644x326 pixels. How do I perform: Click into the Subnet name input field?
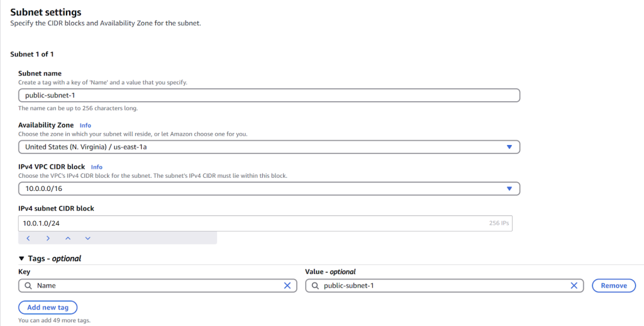click(x=269, y=95)
